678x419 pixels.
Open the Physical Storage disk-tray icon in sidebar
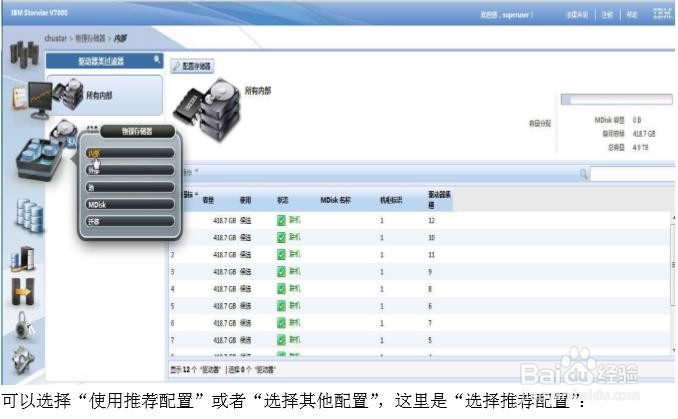point(40,159)
